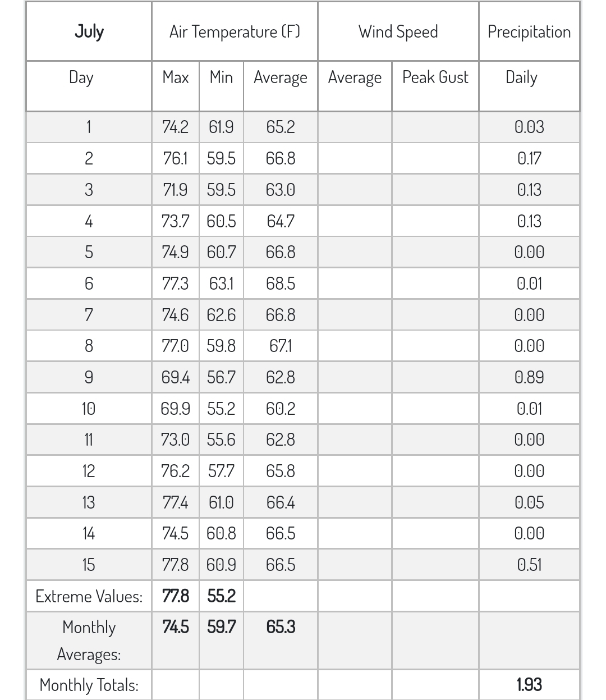606x700 pixels.
Task: Select day 9 row label
Action: (x=89, y=377)
